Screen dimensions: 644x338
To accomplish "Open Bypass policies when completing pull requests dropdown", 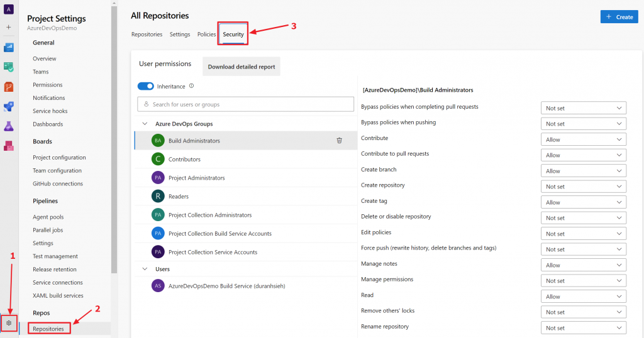I will pos(583,108).
